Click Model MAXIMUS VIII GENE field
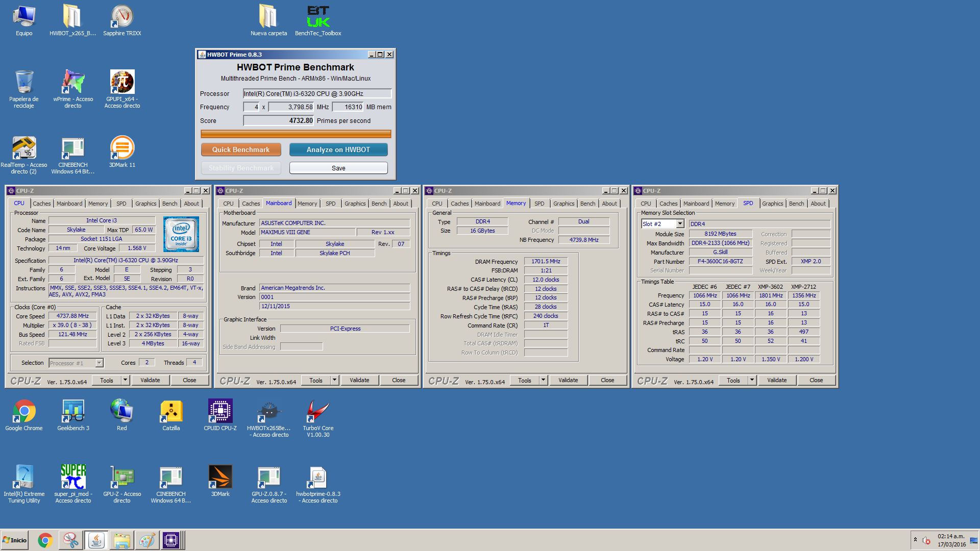980x551 pixels. click(x=307, y=232)
